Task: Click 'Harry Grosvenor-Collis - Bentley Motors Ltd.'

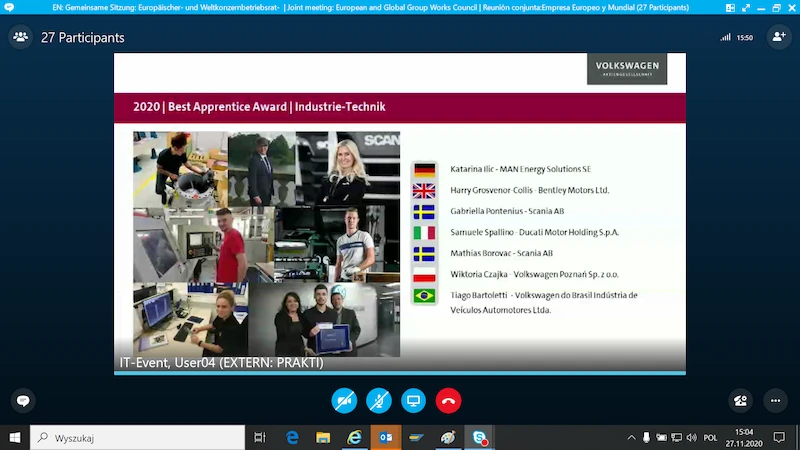Action: pyautogui.click(x=530, y=190)
